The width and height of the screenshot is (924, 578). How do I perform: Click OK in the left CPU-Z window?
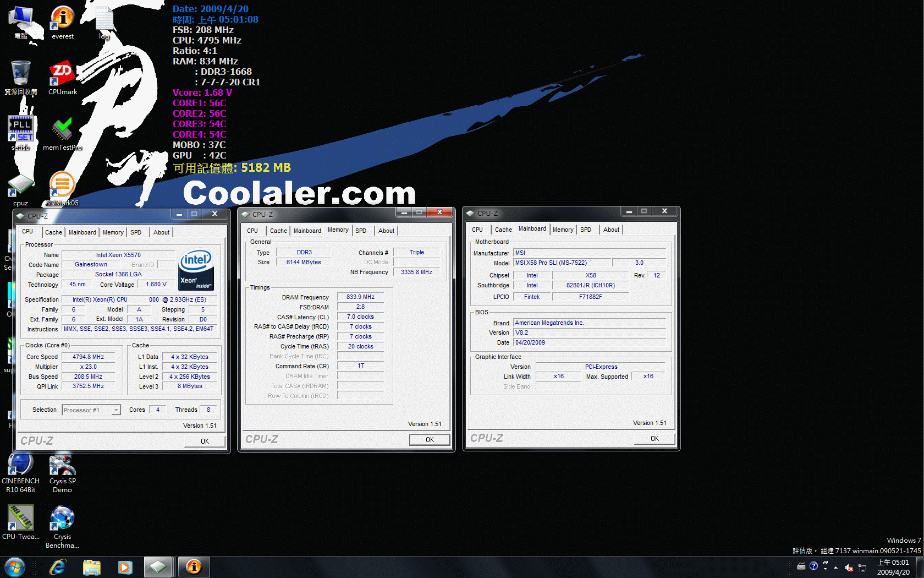pos(205,441)
